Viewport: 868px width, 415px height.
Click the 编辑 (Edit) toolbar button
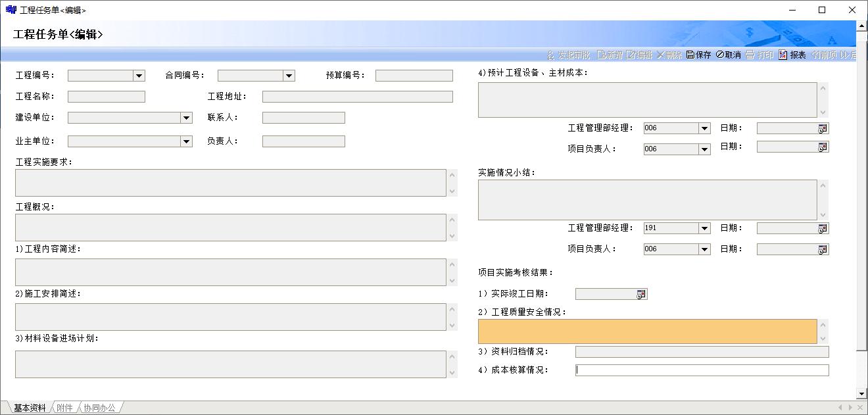coord(639,55)
